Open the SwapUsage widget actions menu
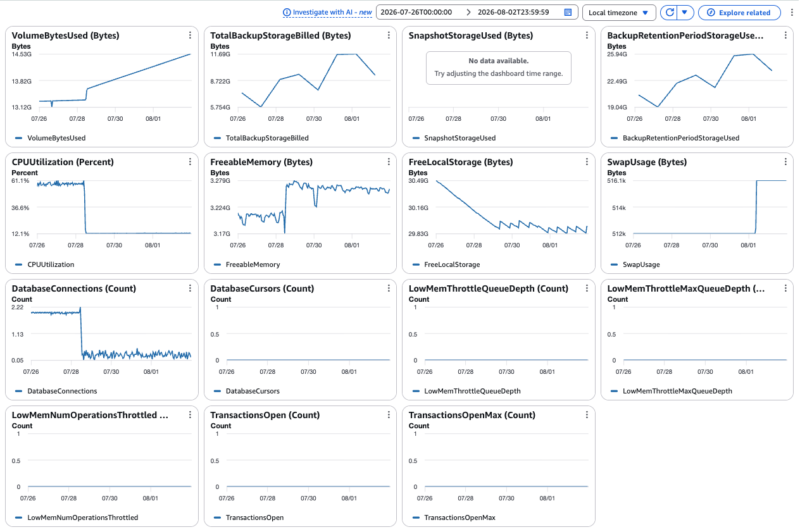The image size is (800, 532). point(785,162)
